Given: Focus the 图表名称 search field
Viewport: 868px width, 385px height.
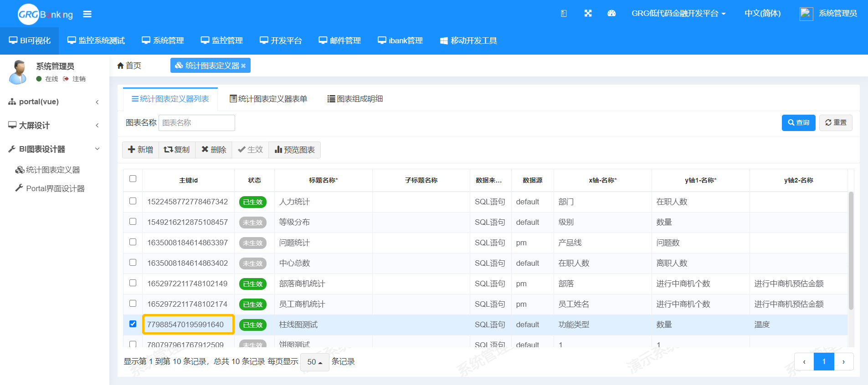Looking at the screenshot, I should (197, 123).
